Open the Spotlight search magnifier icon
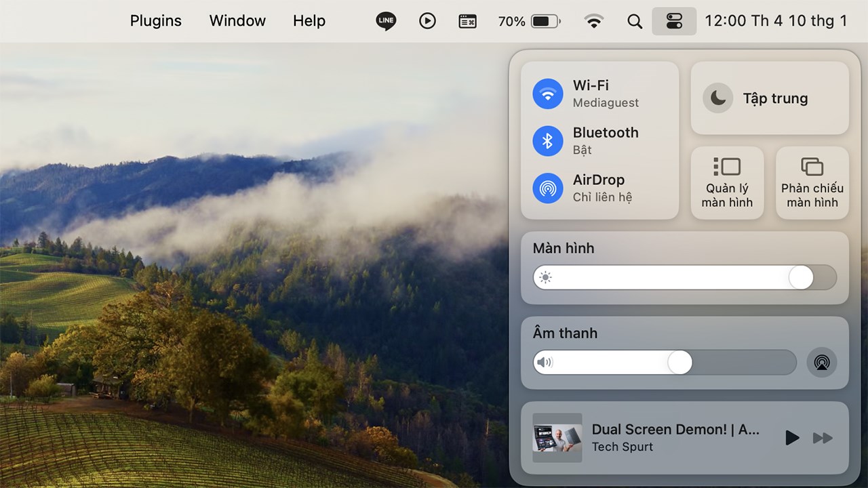This screenshot has height=488, width=868. pos(635,22)
